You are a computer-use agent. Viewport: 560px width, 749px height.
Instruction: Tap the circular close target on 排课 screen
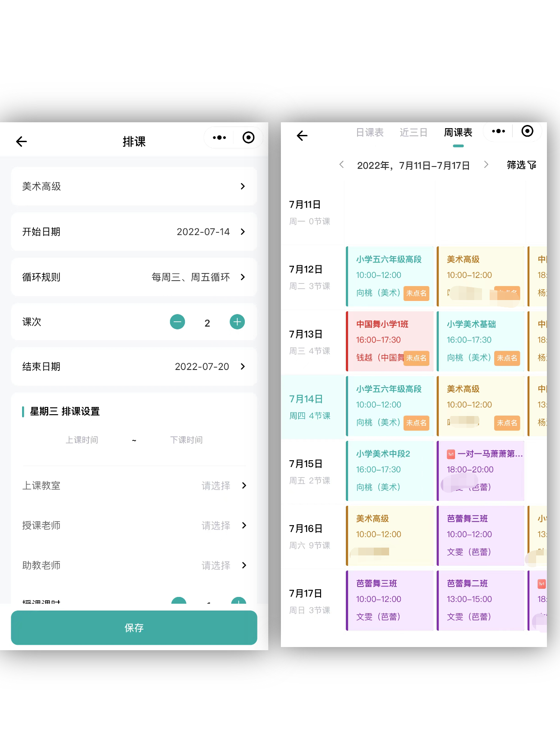(248, 138)
